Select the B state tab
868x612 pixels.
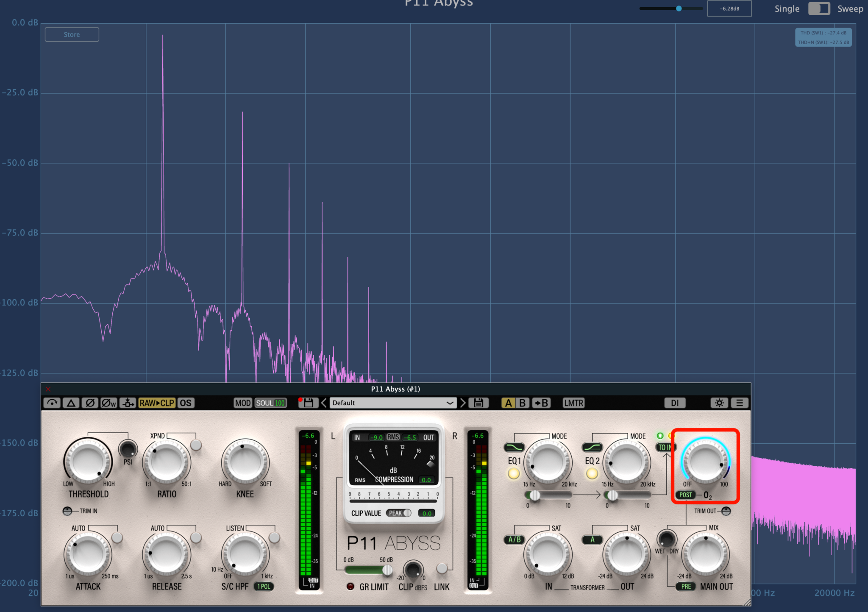523,403
